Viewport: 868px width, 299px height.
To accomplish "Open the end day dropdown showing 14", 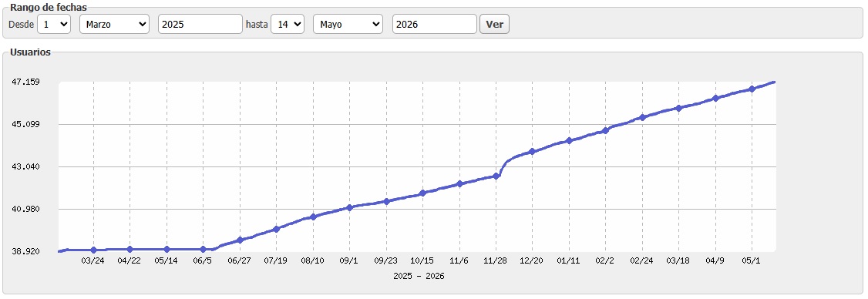I will pyautogui.click(x=288, y=25).
